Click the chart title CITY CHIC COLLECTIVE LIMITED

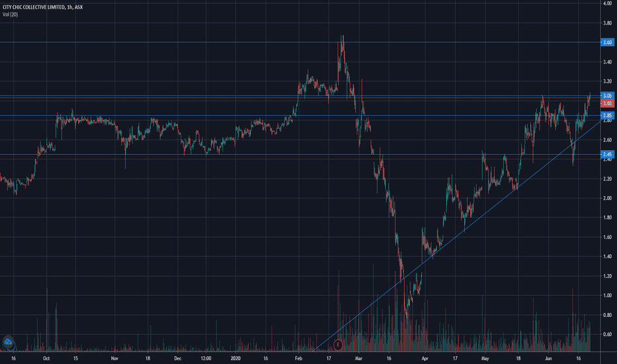point(34,7)
